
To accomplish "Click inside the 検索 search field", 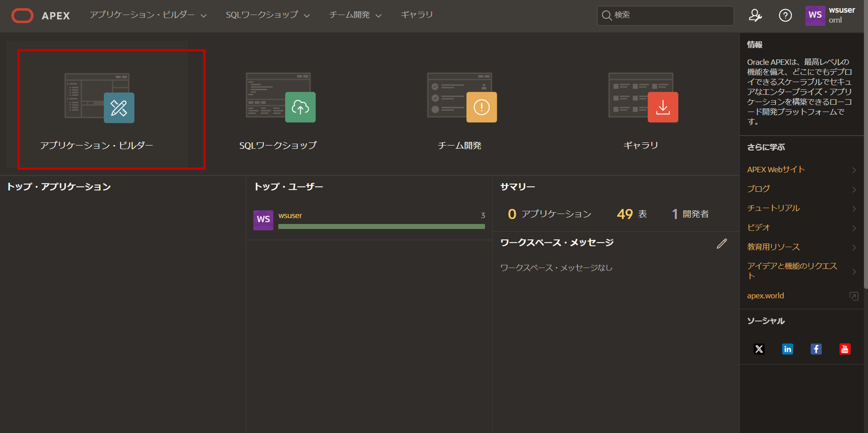I will point(666,15).
